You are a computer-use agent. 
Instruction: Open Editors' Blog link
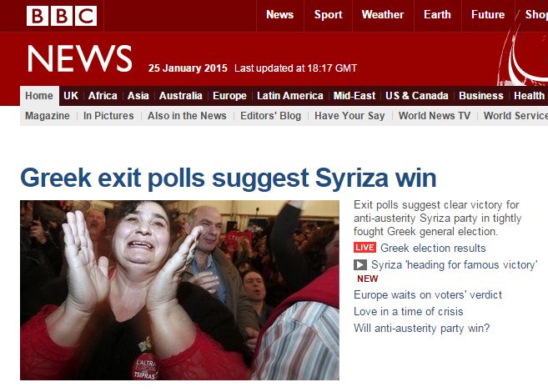click(x=270, y=116)
